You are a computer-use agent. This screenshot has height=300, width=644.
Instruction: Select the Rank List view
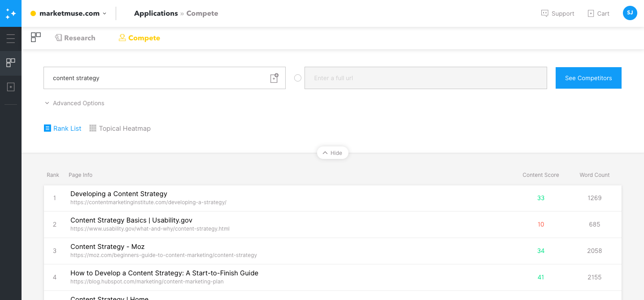coord(63,129)
